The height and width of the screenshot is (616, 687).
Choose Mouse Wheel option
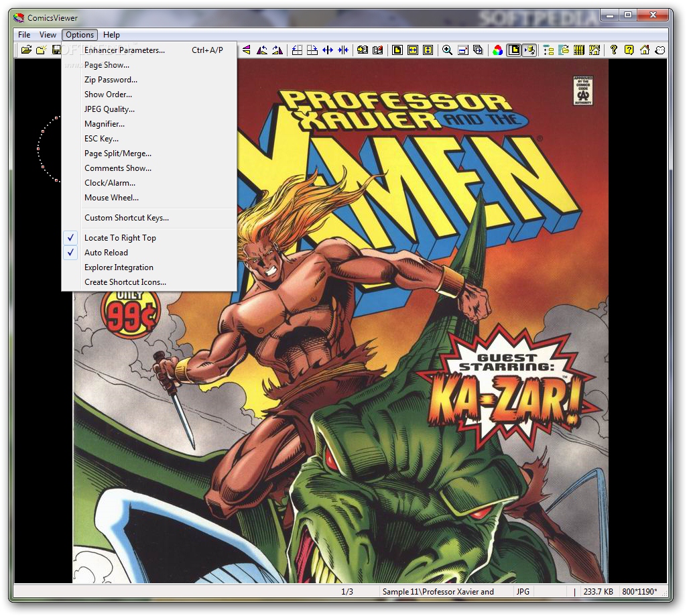tap(149, 198)
